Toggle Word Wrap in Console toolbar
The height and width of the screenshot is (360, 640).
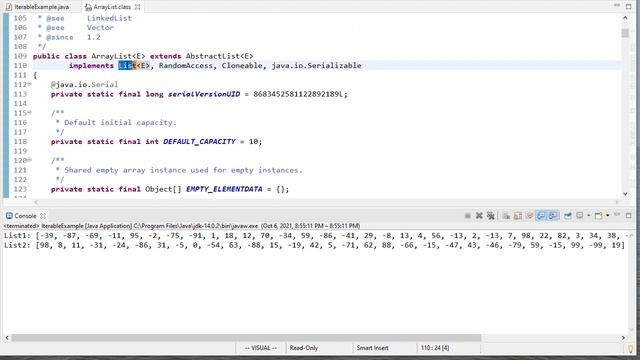pyautogui.click(x=529, y=216)
